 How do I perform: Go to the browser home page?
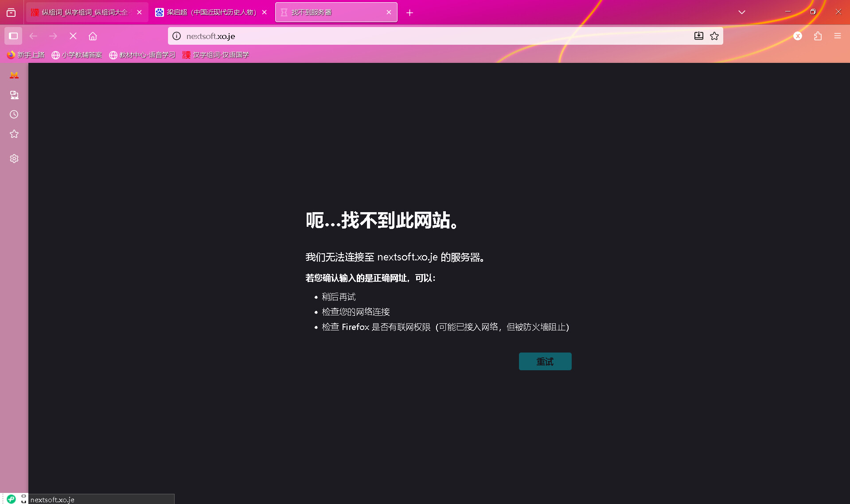coord(93,36)
